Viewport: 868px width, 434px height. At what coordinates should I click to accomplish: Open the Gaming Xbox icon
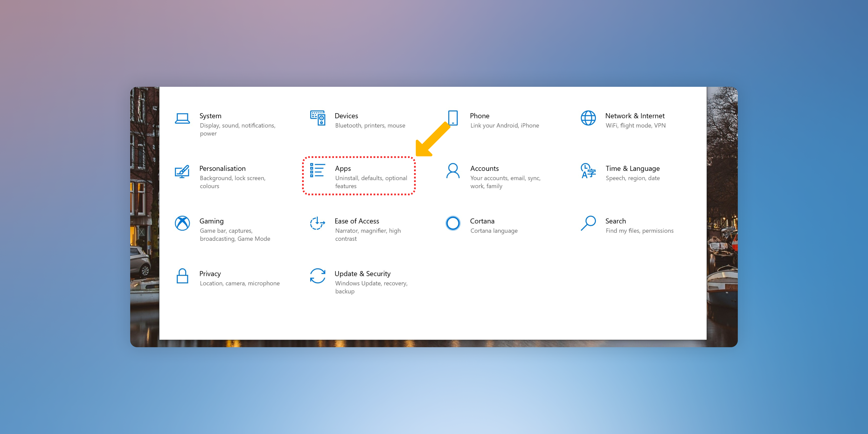[x=182, y=223]
